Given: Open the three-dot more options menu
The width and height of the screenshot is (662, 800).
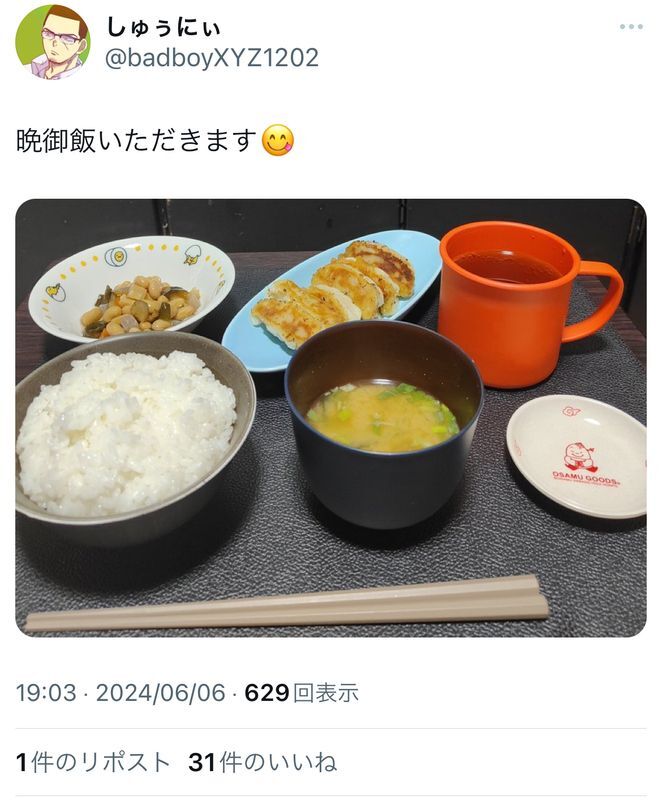Looking at the screenshot, I should pos(631,27).
